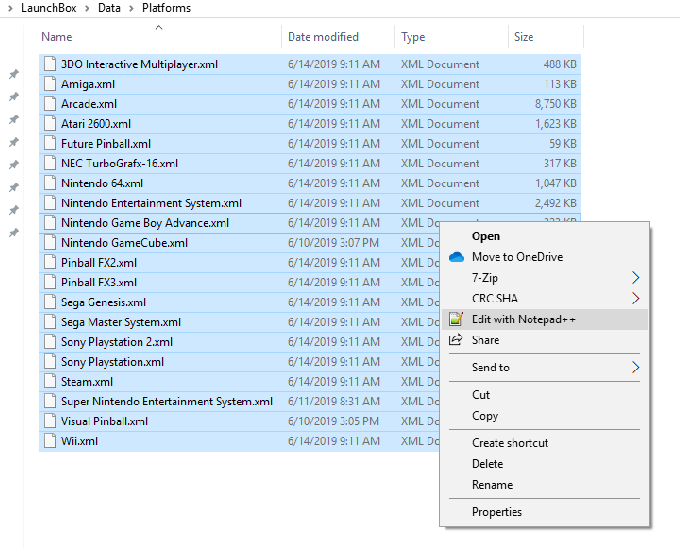680x549 pixels.
Task: Go to LaunchBox in the breadcrumb
Action: pyautogui.click(x=49, y=8)
